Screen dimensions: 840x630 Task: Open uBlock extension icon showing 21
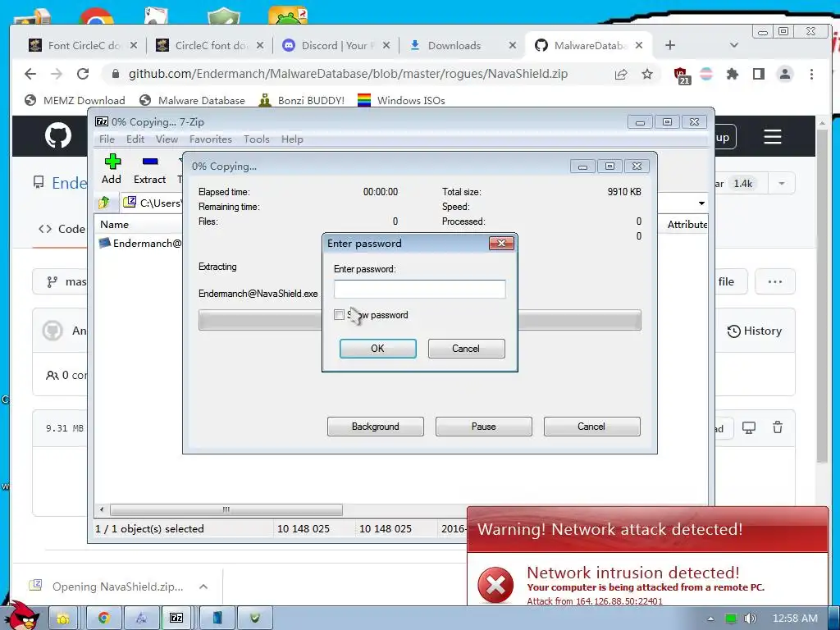tap(682, 75)
